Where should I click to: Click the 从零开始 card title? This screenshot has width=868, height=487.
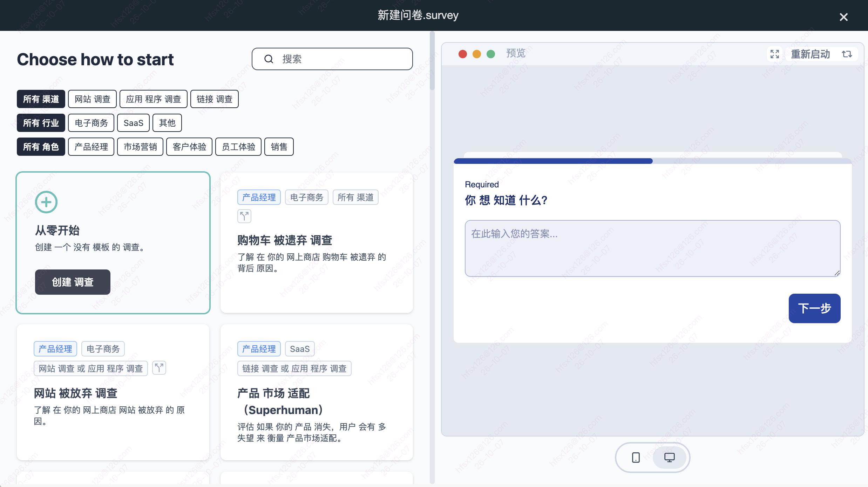(57, 231)
